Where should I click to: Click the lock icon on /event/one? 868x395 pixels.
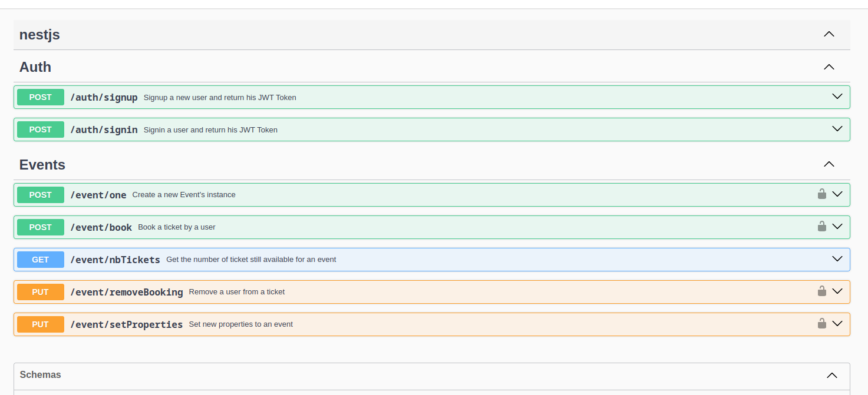821,194
